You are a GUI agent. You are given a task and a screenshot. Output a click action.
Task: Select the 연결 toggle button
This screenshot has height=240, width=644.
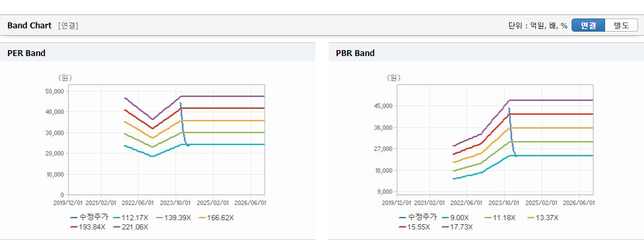point(588,26)
